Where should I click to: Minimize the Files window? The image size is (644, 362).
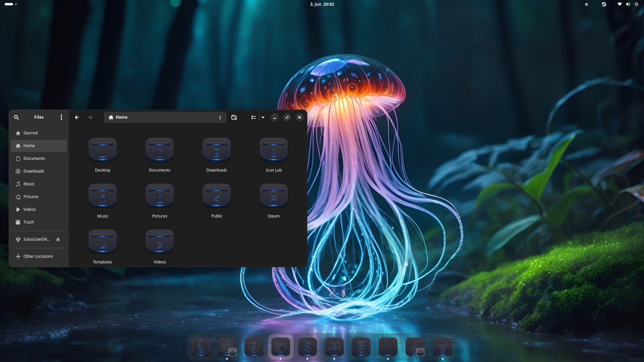(x=275, y=117)
